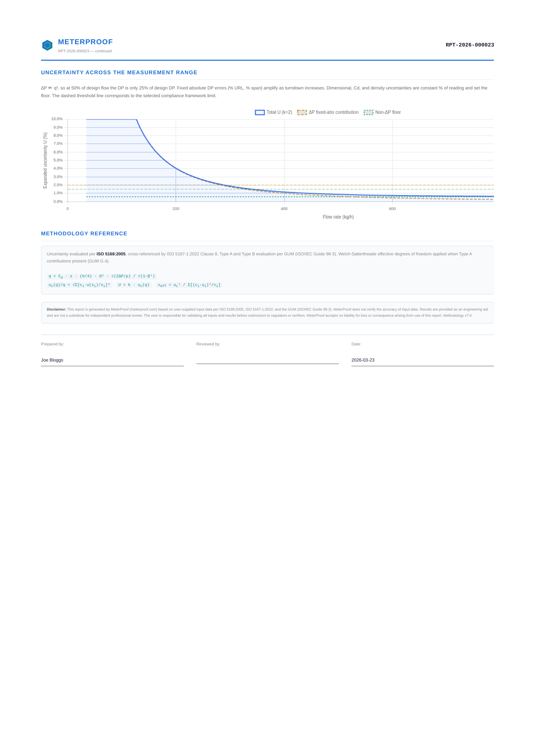Click the METERPROOF brand title
Image resolution: width=535 pixels, height=756 pixels.
(x=85, y=42)
